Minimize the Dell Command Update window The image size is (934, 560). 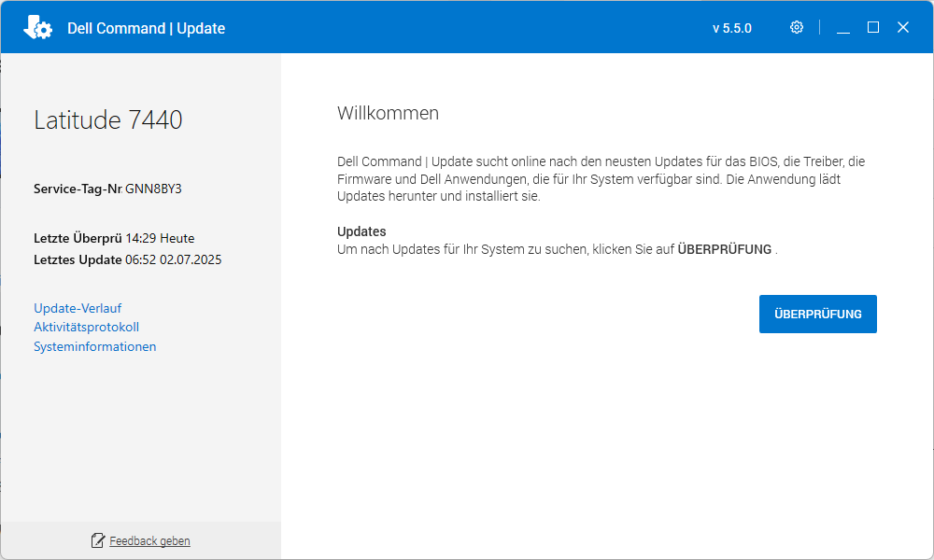[843, 28]
